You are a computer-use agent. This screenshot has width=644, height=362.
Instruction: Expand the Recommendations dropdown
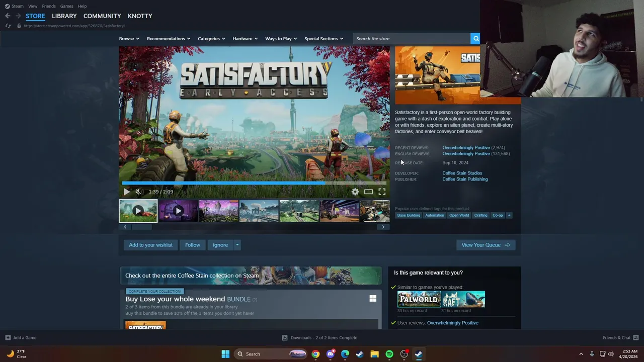(169, 39)
